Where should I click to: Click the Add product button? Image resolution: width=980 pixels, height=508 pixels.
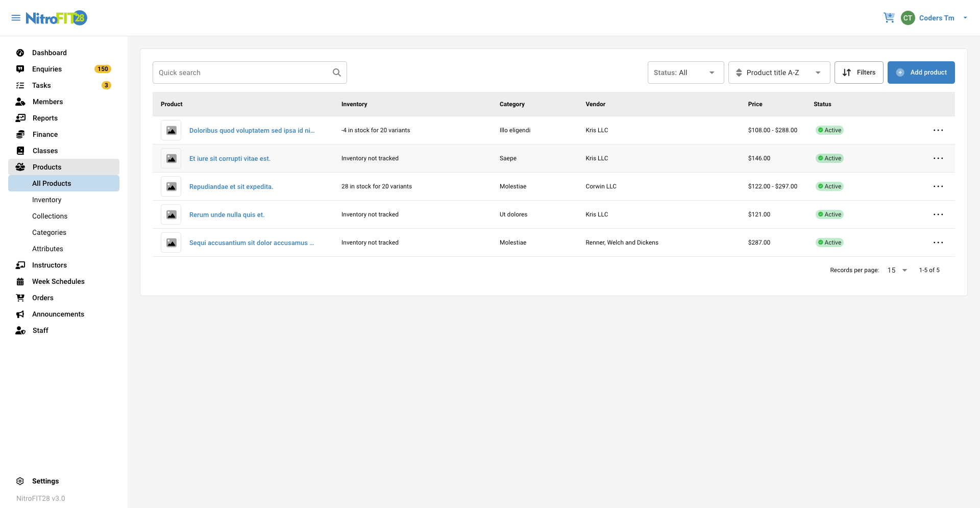coord(921,72)
